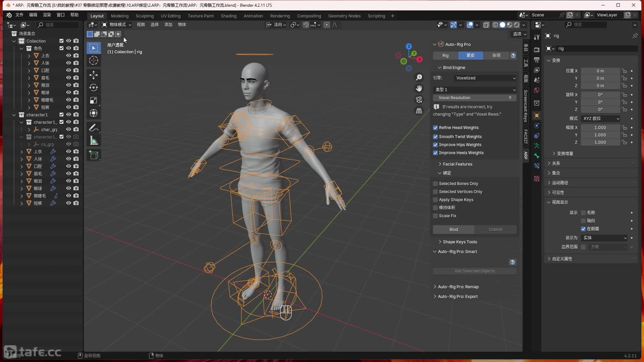Select the 3D Cursor tool
The width and height of the screenshot is (644, 362).
click(x=94, y=61)
